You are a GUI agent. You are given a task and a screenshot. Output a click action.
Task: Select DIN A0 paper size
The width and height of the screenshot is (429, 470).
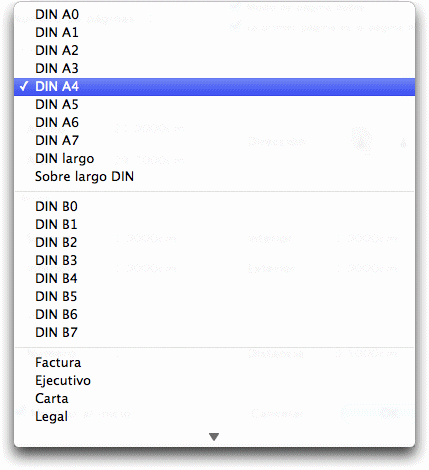(214, 15)
